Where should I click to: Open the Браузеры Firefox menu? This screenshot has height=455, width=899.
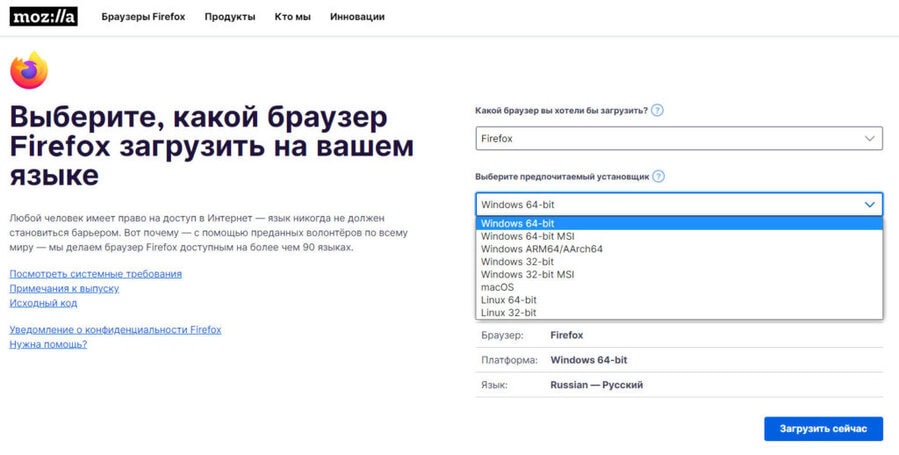(x=143, y=17)
